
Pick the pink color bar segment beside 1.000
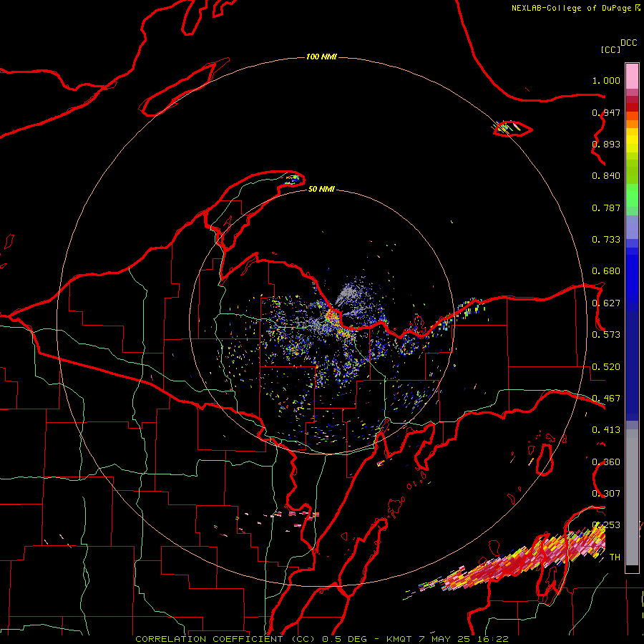632,77
